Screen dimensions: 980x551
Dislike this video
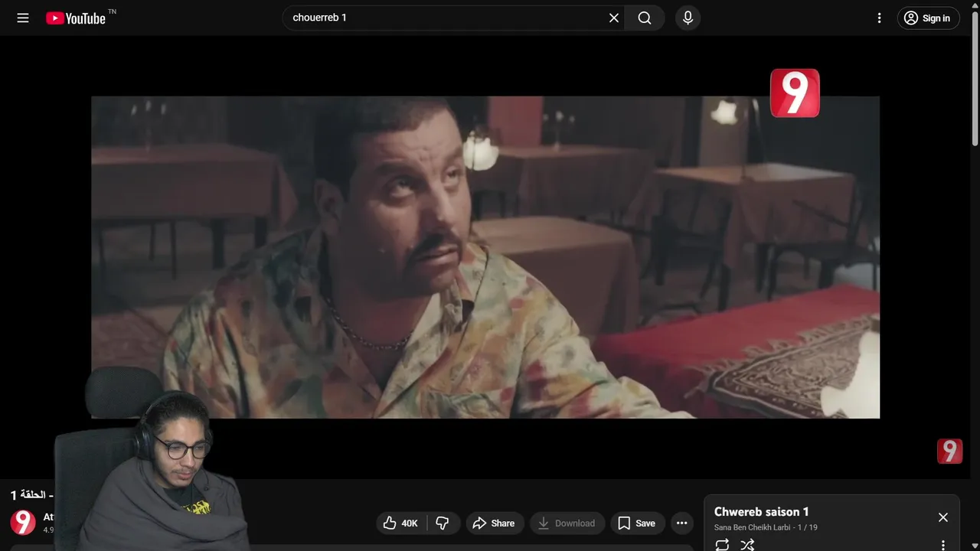tap(443, 523)
